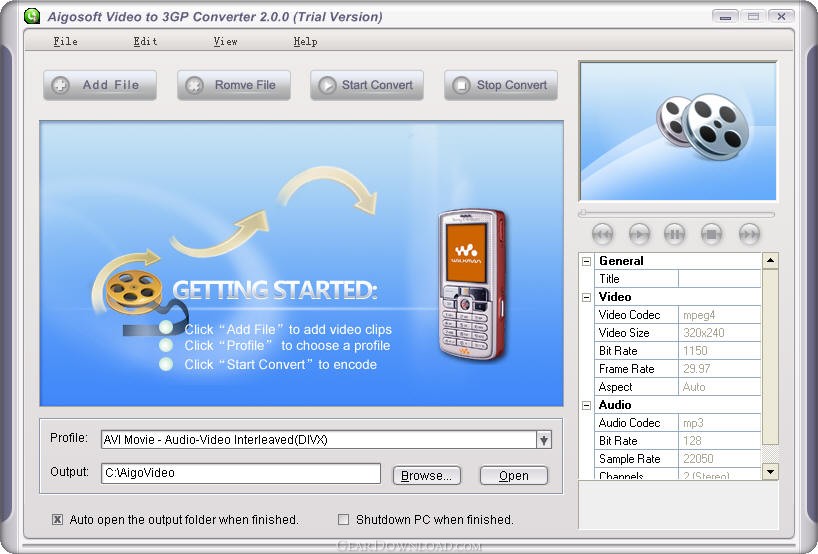Open the Profile dropdown list
818x554 pixels.
point(544,440)
